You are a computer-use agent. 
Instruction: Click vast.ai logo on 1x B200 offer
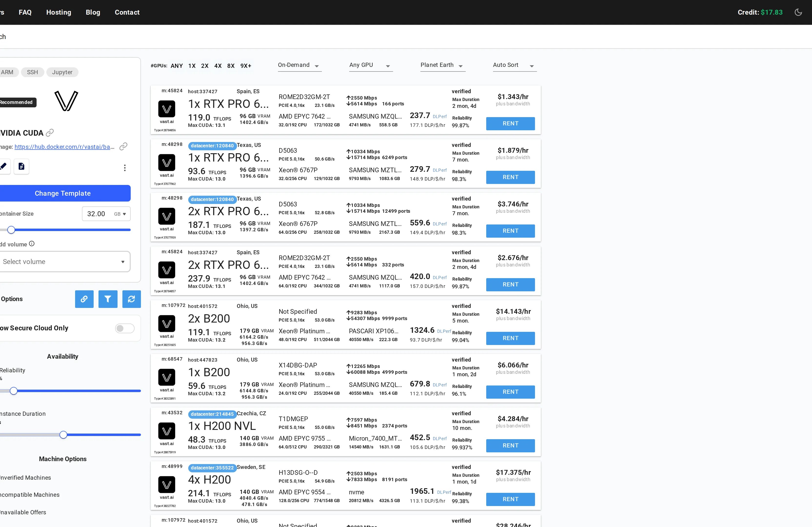coord(167,377)
